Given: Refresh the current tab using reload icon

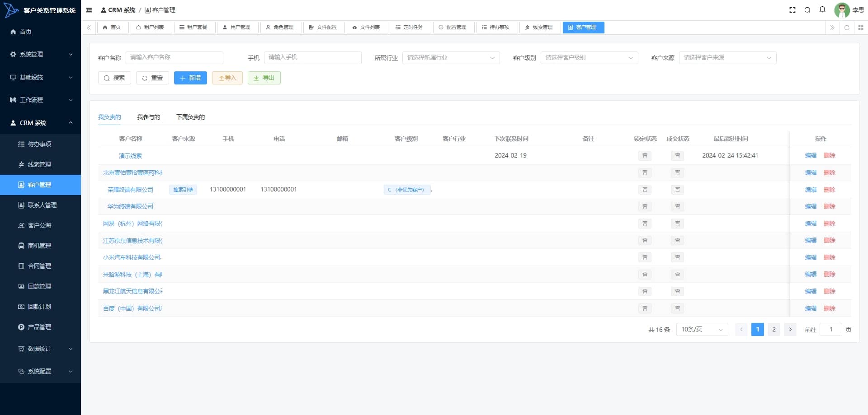Looking at the screenshot, I should tap(847, 28).
